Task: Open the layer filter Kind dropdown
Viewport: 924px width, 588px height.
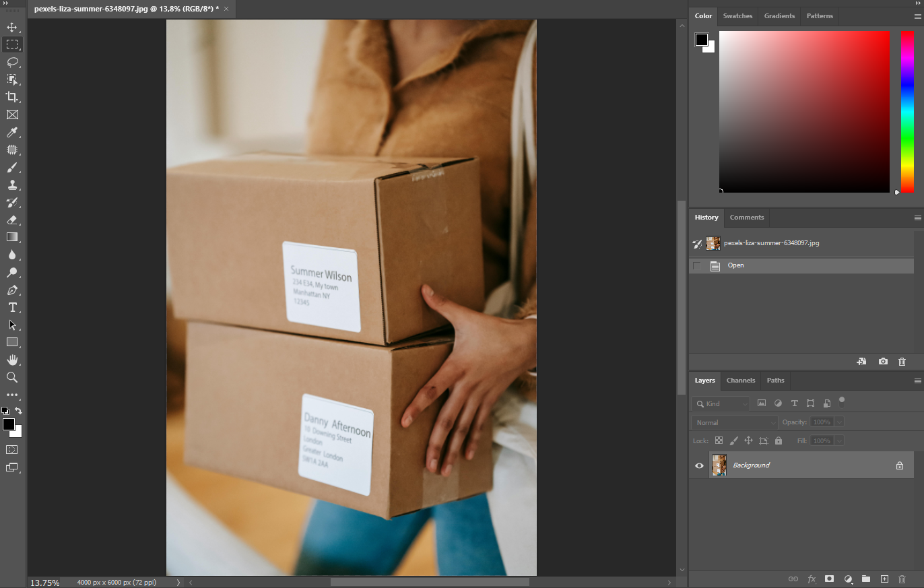Action: click(721, 403)
